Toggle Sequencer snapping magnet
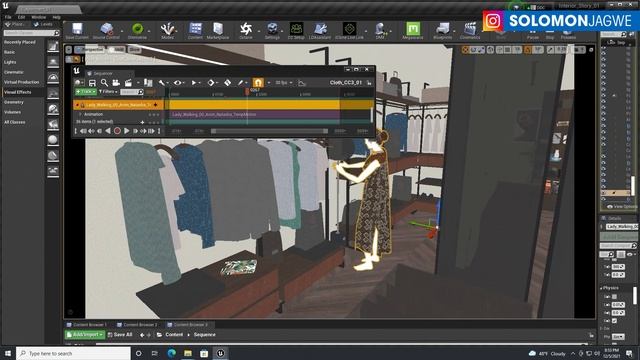Image resolution: width=640 pixels, height=360 pixels. (258, 83)
